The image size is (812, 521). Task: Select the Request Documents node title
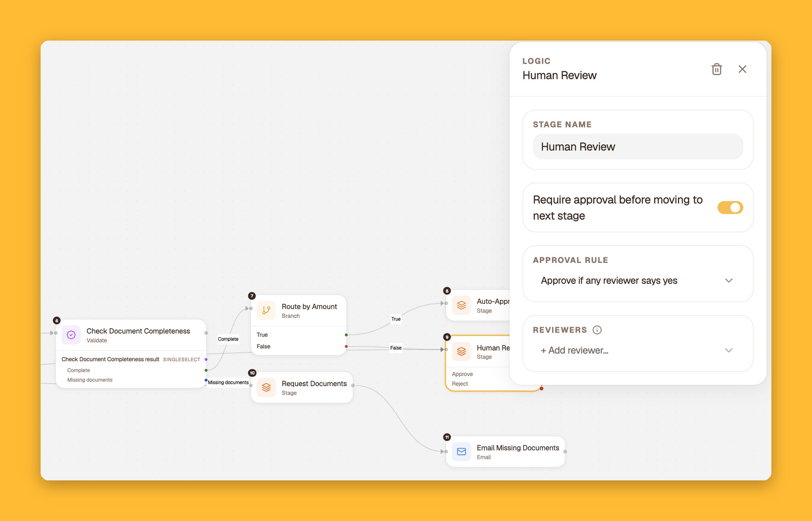pyautogui.click(x=314, y=384)
